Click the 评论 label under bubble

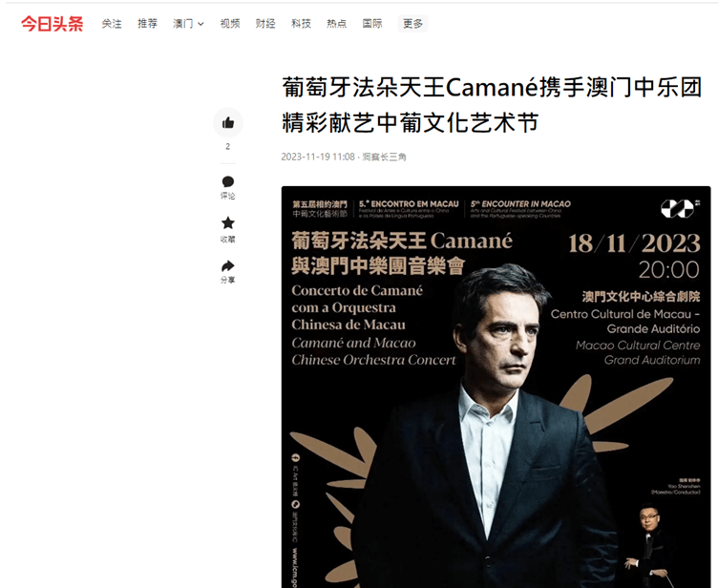point(228,196)
